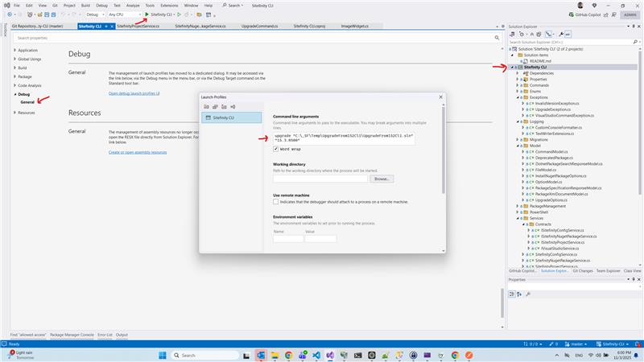Open the Build menu
644x362 pixels.
(85, 6)
